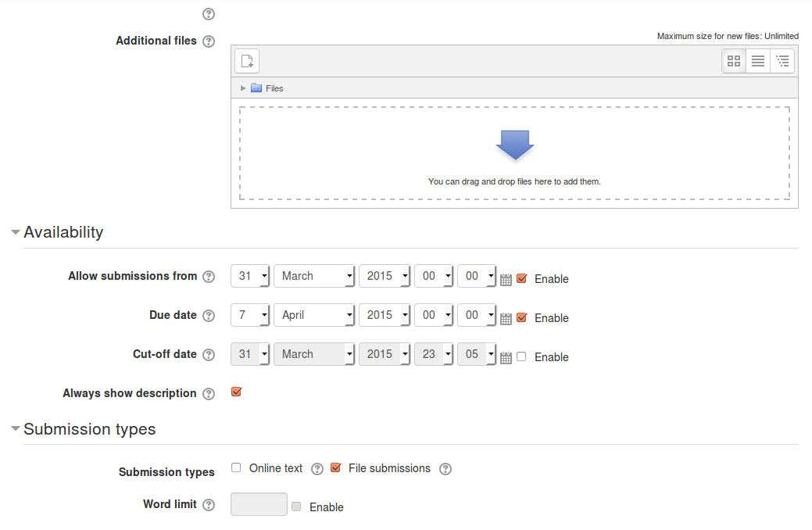This screenshot has height=530, width=812.
Task: Uncheck Always show description
Action: tap(237, 392)
